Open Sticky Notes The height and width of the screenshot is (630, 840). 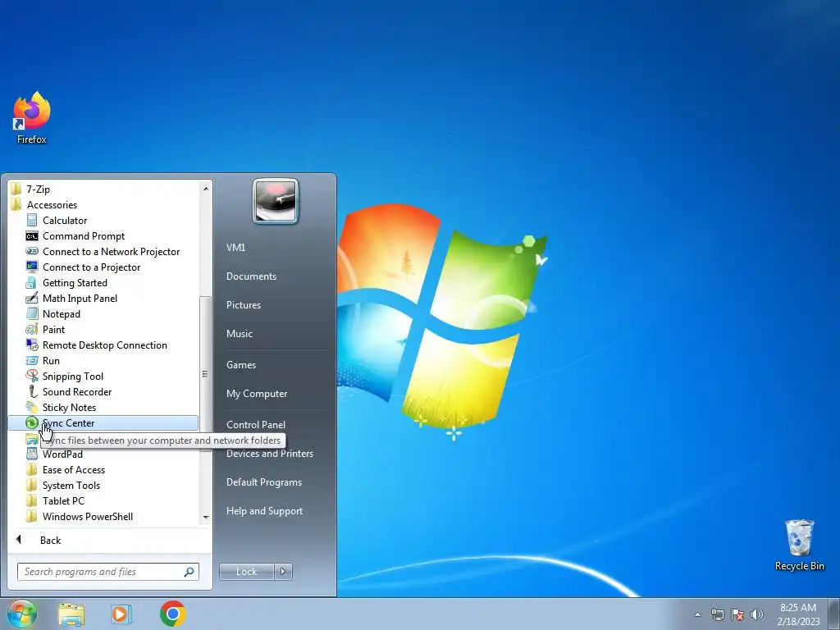pos(69,407)
